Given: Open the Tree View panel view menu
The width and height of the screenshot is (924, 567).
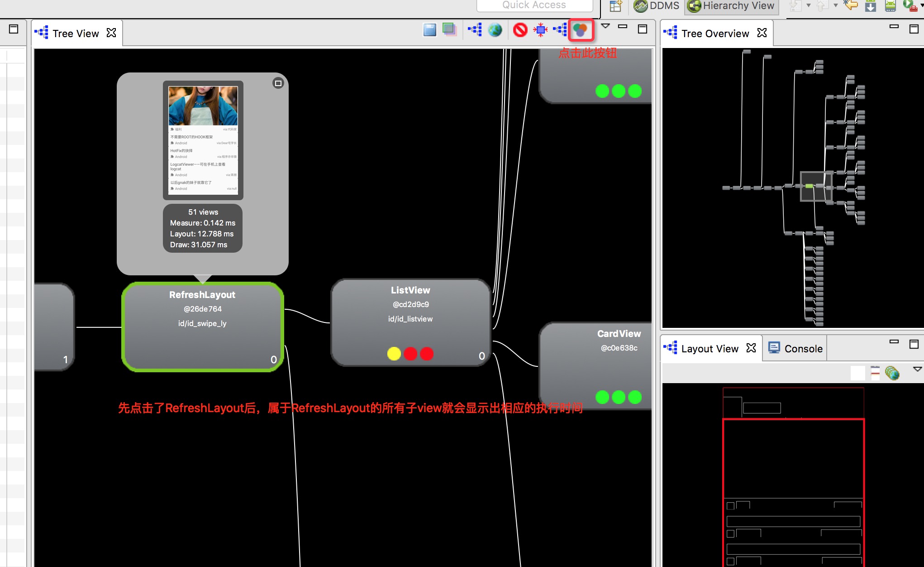Looking at the screenshot, I should 605,26.
